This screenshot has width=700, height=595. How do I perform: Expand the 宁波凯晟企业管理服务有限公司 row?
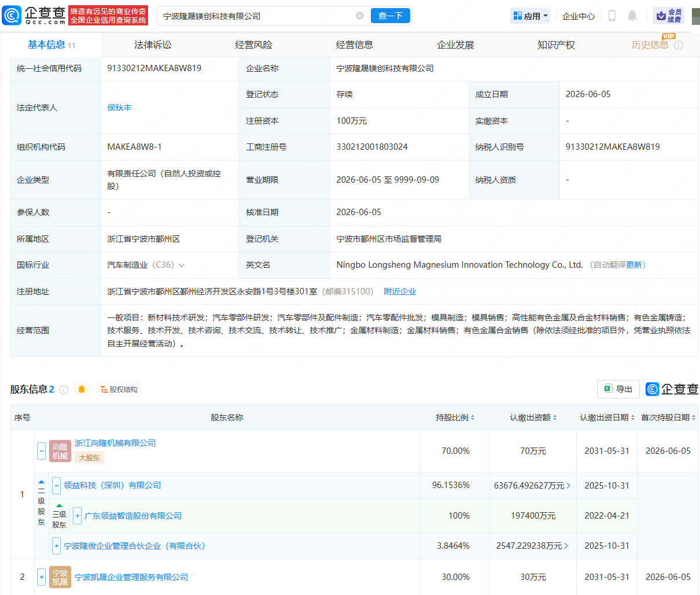tap(42, 577)
